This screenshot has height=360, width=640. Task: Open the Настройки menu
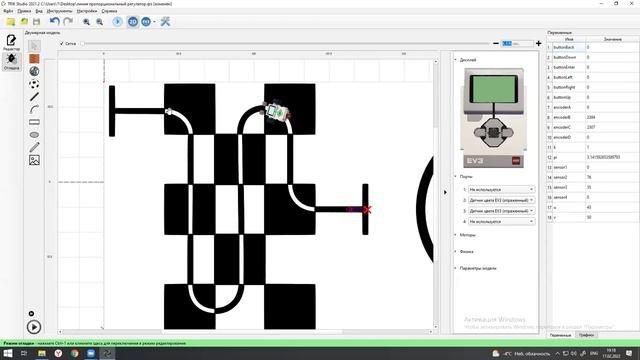(87, 11)
